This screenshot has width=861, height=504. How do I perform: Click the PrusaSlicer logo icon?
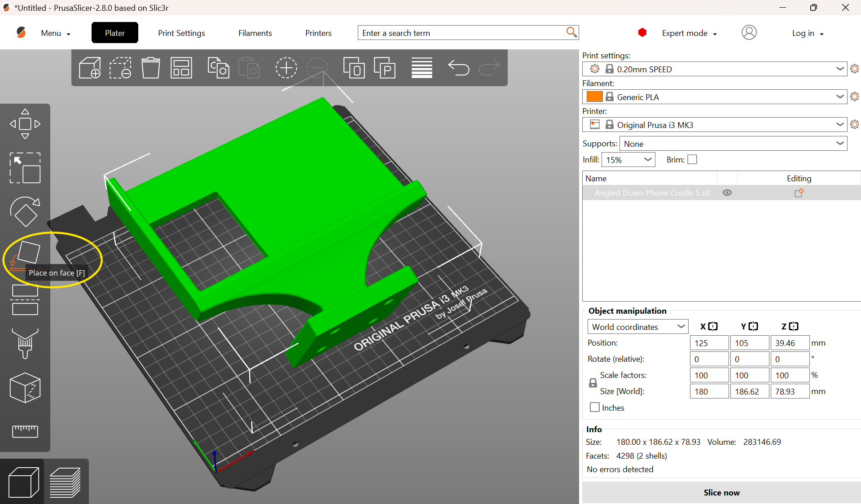[x=21, y=32]
